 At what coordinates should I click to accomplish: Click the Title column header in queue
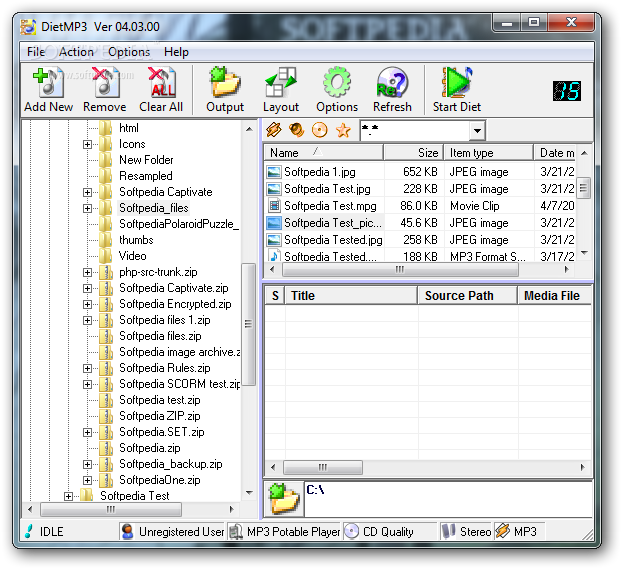pyautogui.click(x=351, y=296)
